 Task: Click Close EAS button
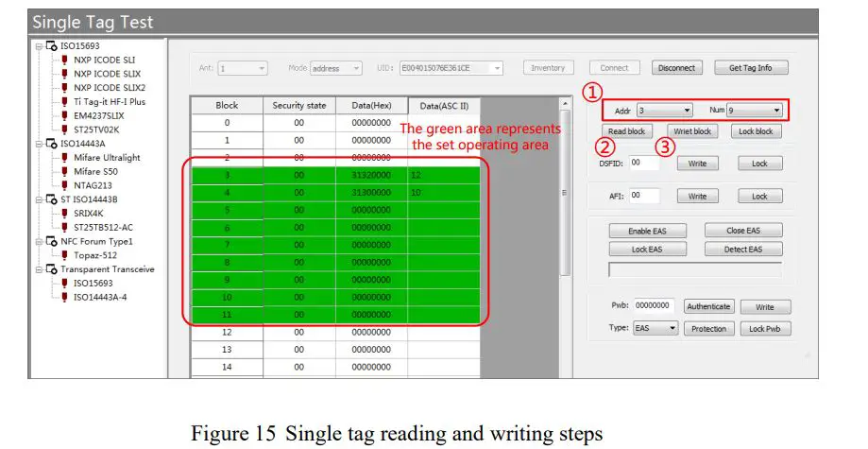coord(743,231)
